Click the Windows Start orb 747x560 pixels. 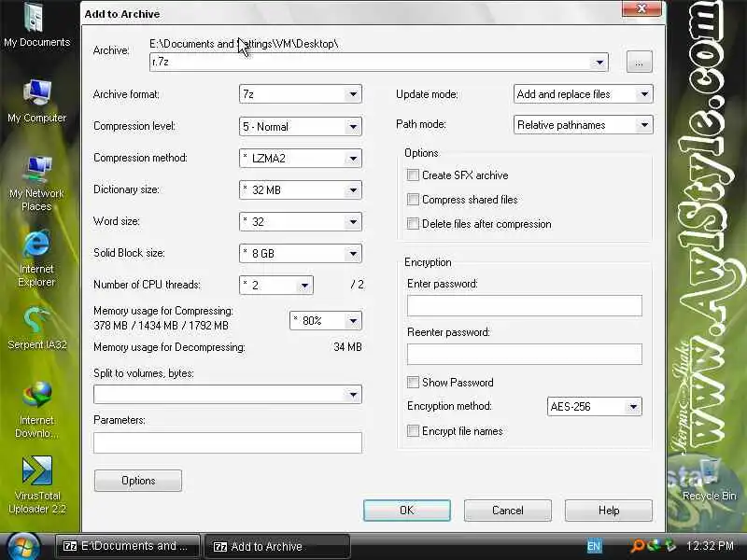click(21, 547)
